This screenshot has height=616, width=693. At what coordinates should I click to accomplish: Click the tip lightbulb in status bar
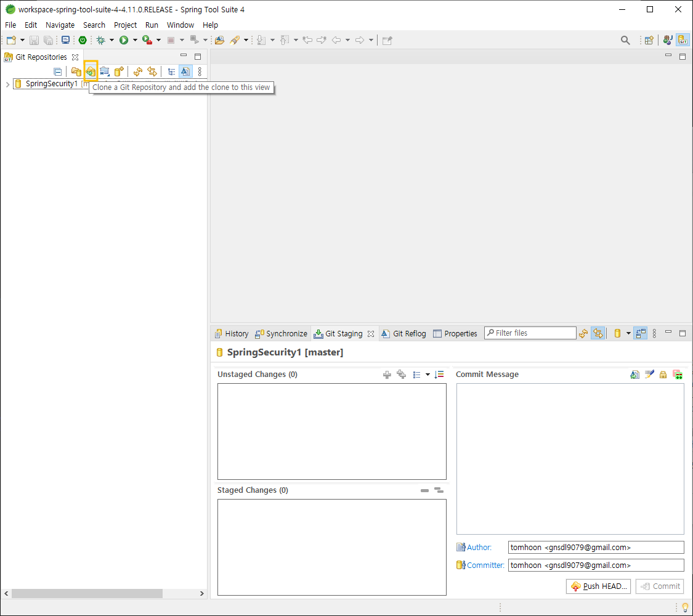click(685, 607)
